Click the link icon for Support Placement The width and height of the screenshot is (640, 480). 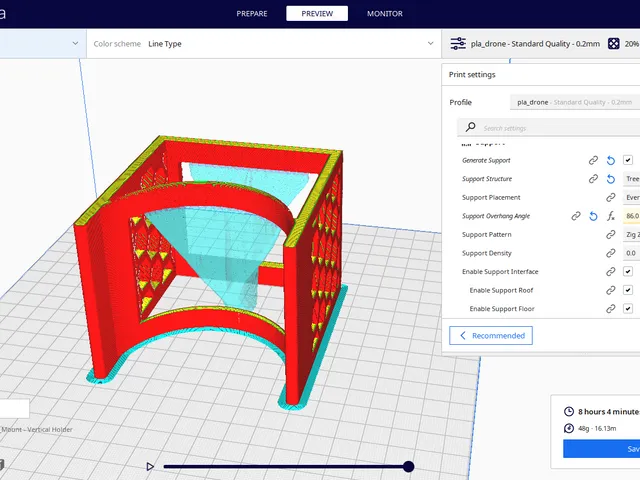611,198
